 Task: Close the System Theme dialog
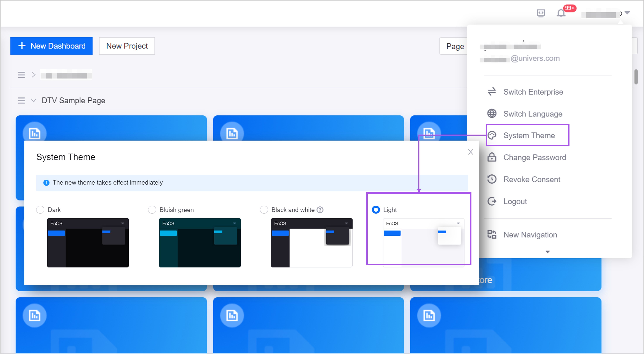470,152
